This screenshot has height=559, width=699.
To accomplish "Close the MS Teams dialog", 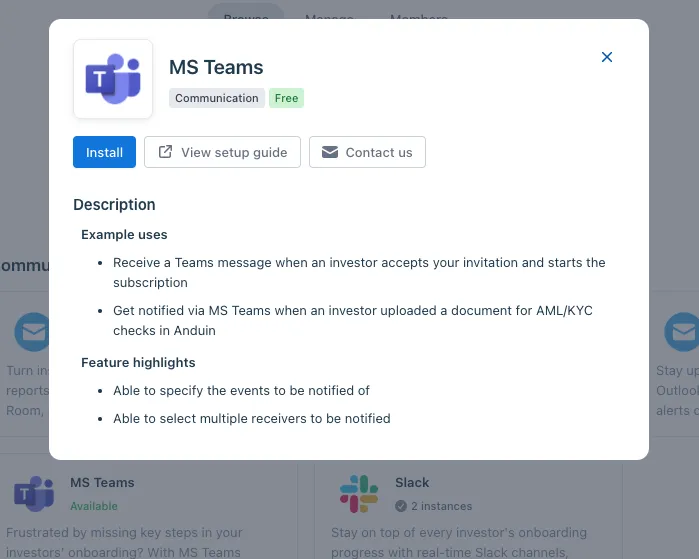I will point(606,57).
